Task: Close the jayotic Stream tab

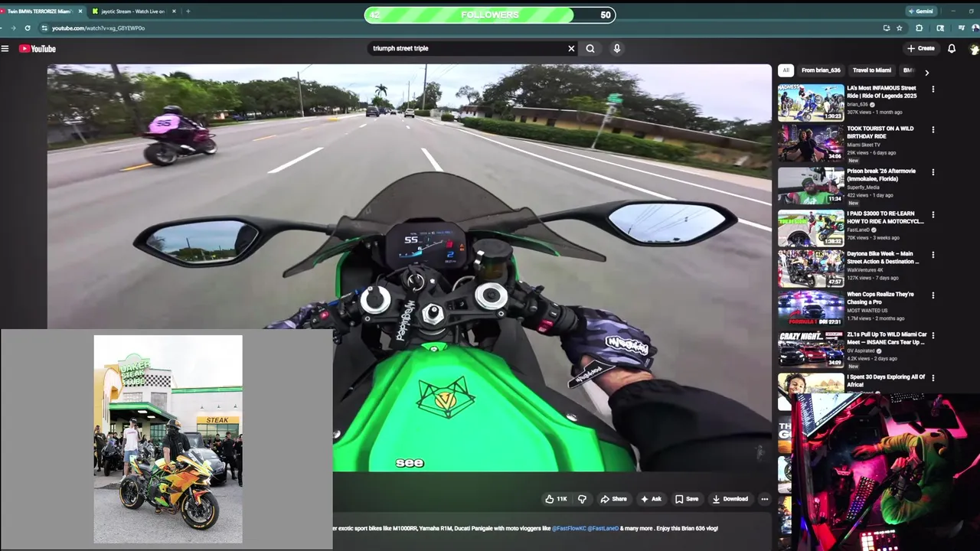Action: click(x=174, y=11)
